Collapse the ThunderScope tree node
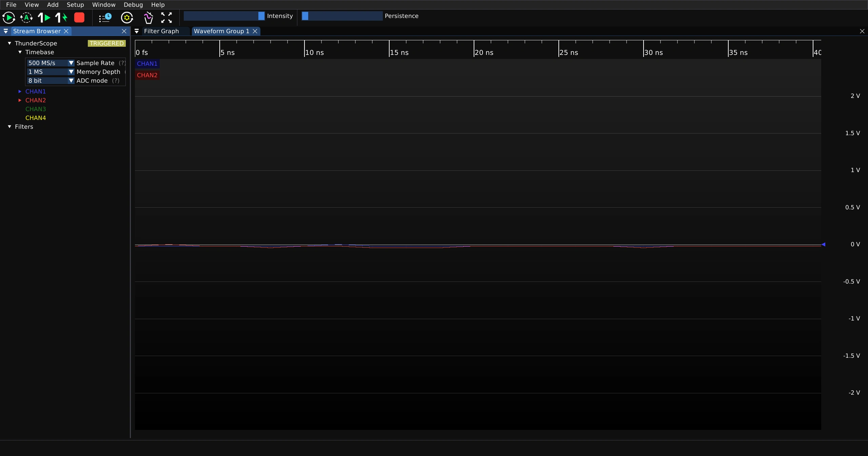 [x=9, y=43]
